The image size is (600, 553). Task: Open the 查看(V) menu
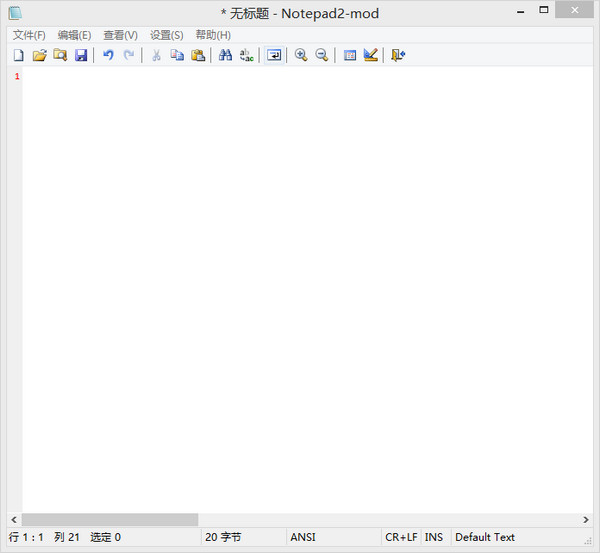tap(120, 35)
